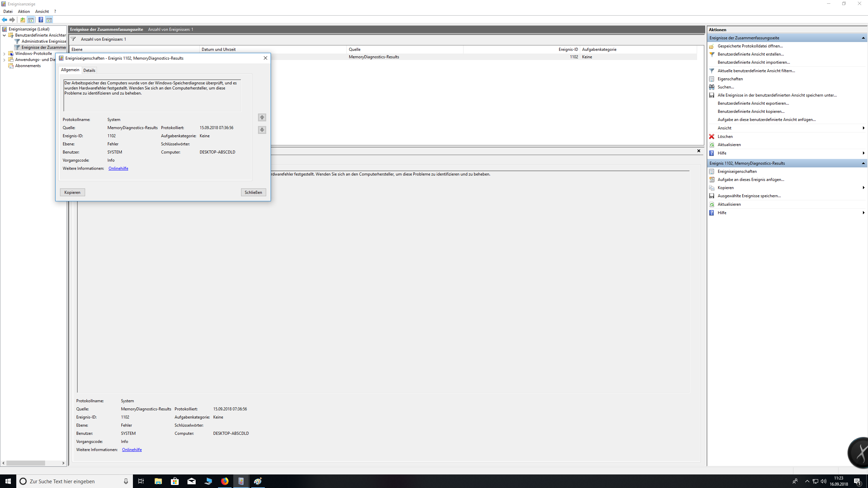Click the Ereigniseigenschaften action
The height and width of the screenshot is (488, 868).
tap(737, 171)
